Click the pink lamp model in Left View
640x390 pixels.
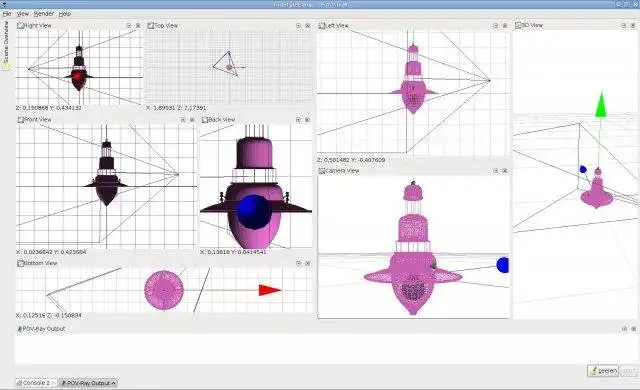click(413, 80)
